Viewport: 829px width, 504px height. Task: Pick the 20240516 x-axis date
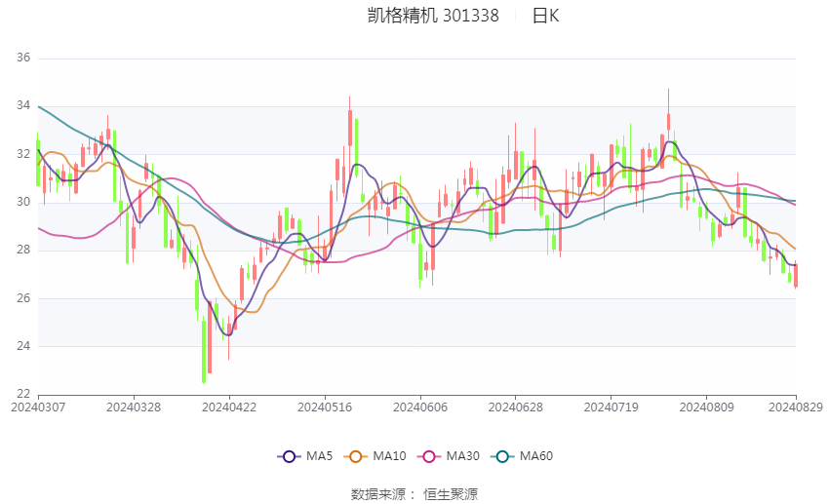pyautogui.click(x=324, y=407)
